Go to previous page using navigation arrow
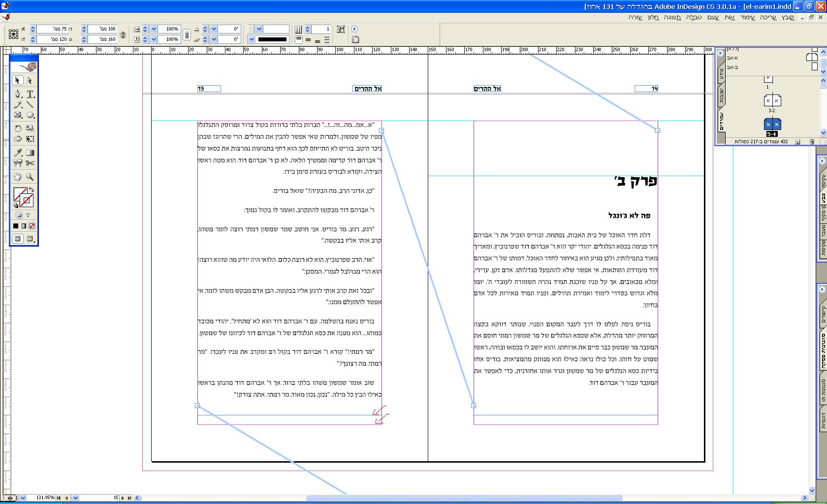The height and width of the screenshot is (504, 827). pyautogui.click(x=67, y=498)
